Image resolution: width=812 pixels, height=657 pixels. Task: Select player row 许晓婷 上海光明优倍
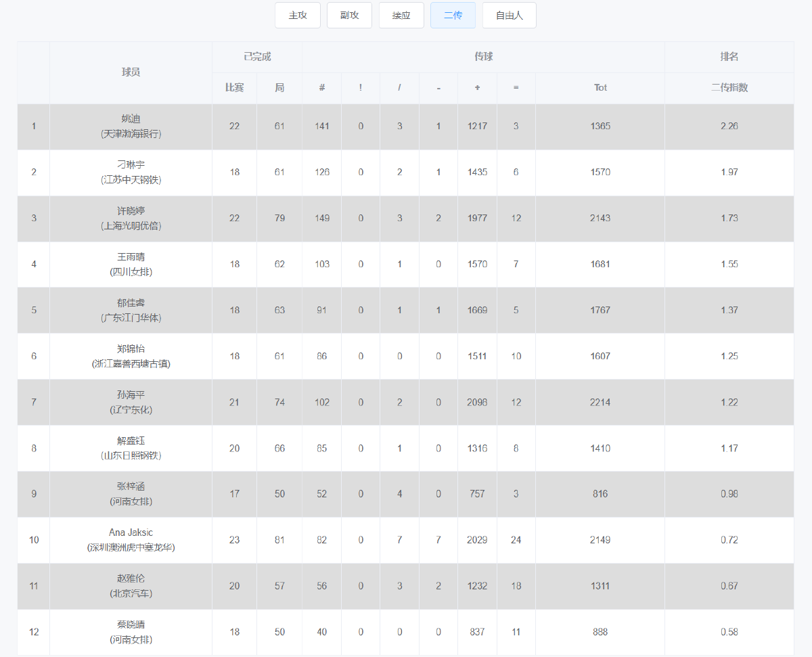pyautogui.click(x=405, y=219)
